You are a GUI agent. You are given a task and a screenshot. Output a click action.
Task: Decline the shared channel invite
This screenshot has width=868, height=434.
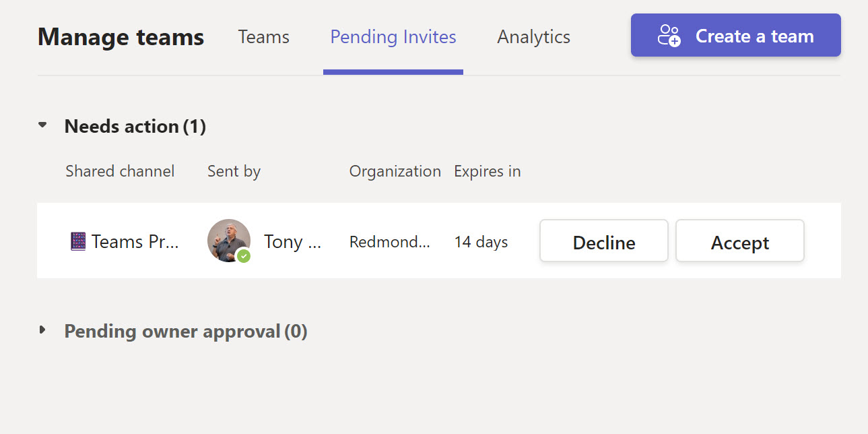pos(603,241)
